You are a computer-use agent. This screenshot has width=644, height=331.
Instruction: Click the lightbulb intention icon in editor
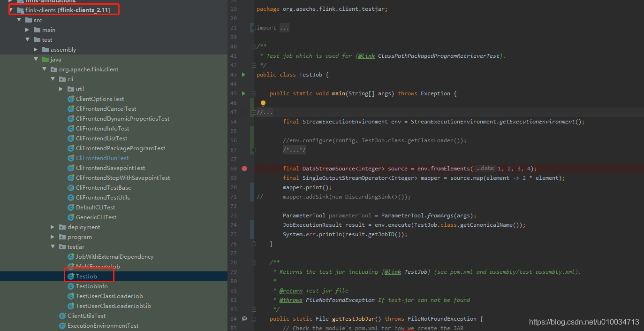[263, 103]
